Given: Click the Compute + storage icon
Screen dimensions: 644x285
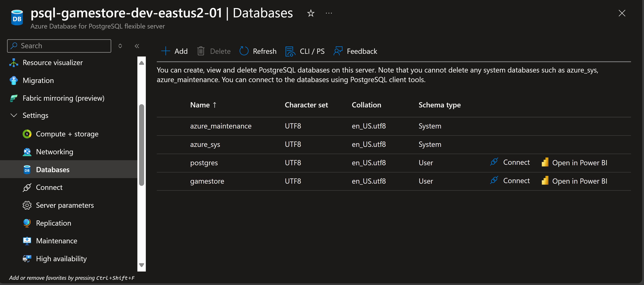Looking at the screenshot, I should [27, 134].
